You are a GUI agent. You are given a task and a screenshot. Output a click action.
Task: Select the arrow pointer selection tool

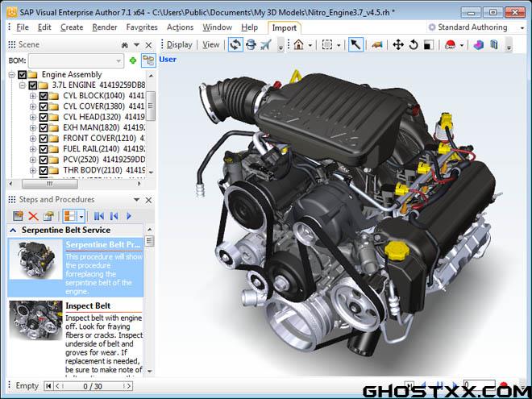pyautogui.click(x=355, y=45)
